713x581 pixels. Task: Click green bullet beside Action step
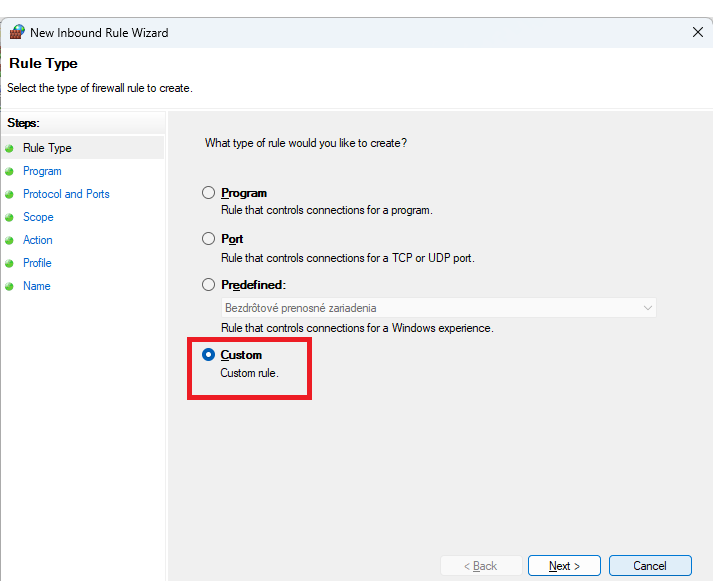coord(10,240)
